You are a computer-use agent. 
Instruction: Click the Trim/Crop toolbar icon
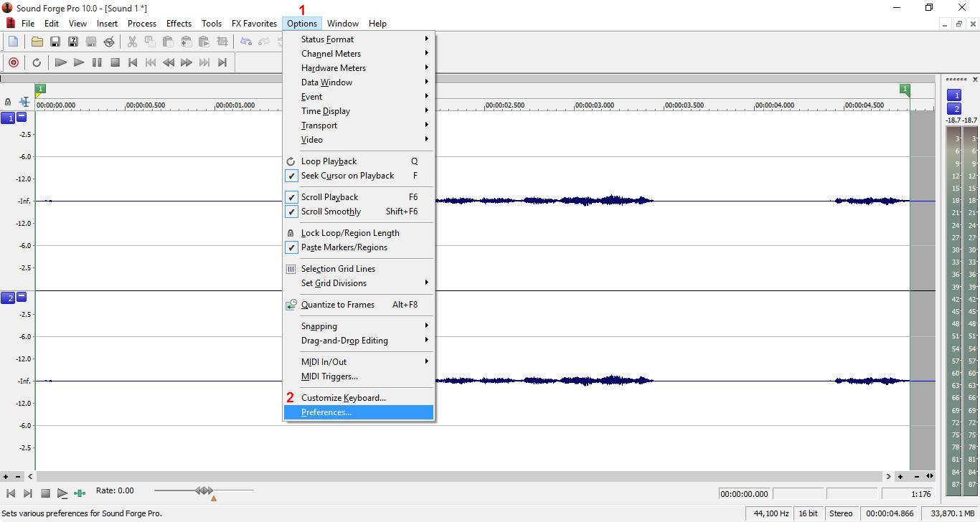pyautogui.click(x=222, y=42)
